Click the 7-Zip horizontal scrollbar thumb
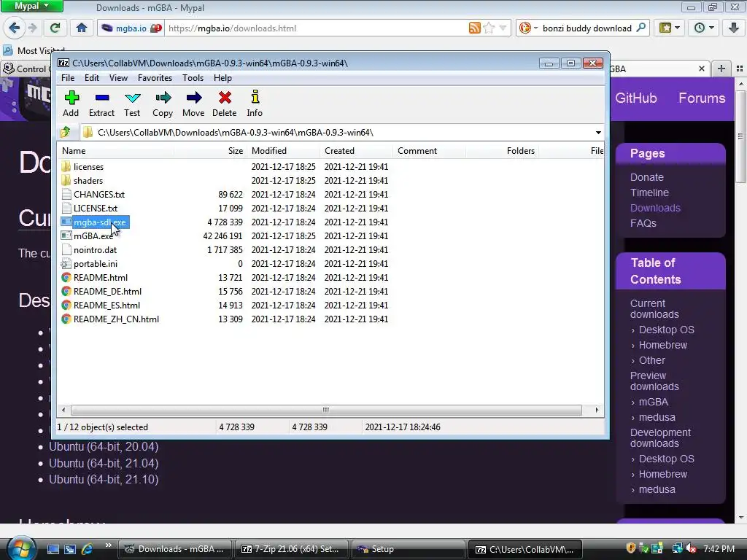 click(x=326, y=410)
